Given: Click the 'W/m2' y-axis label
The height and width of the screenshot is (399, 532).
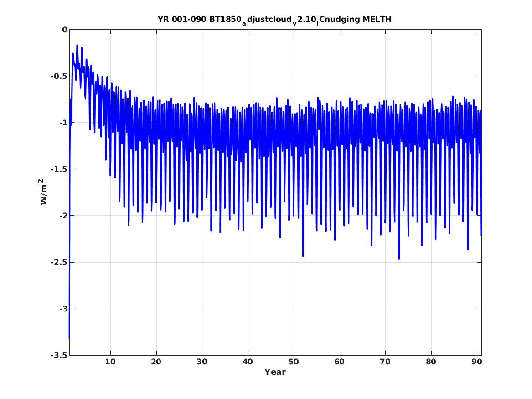Looking at the screenshot, I should click(x=43, y=192).
